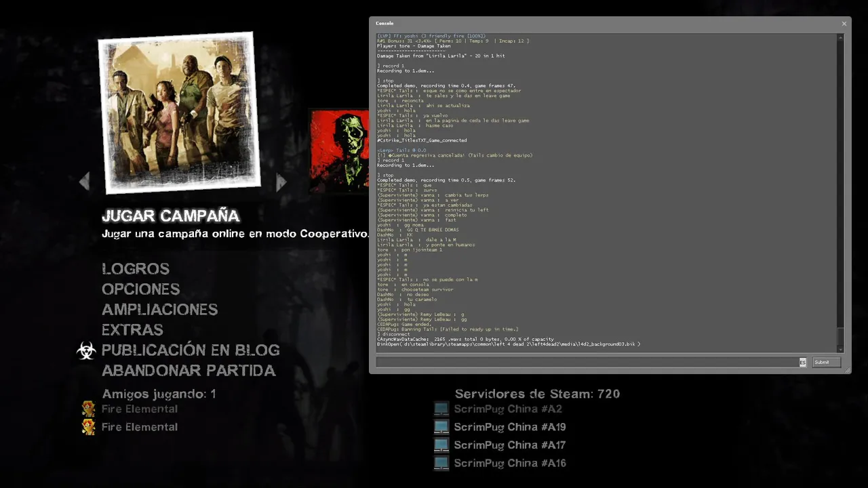Focus the Console command input field
The image size is (868, 488).
[x=591, y=362]
